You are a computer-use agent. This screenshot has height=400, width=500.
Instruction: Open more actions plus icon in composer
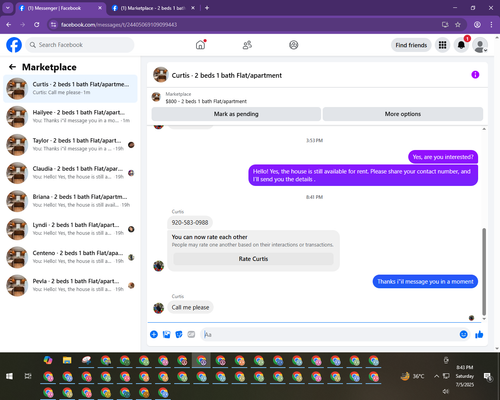point(154,334)
